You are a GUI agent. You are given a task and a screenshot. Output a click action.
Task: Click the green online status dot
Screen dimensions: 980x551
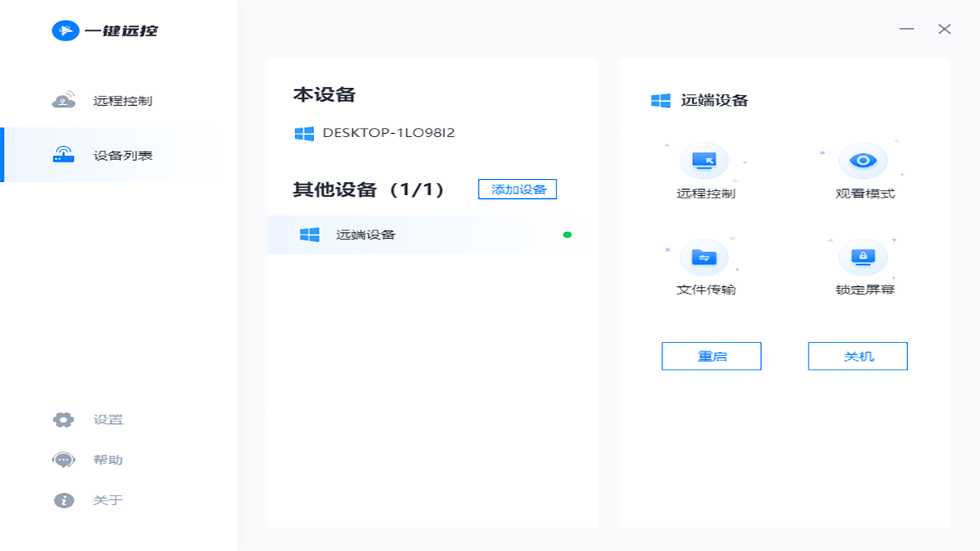coord(567,235)
